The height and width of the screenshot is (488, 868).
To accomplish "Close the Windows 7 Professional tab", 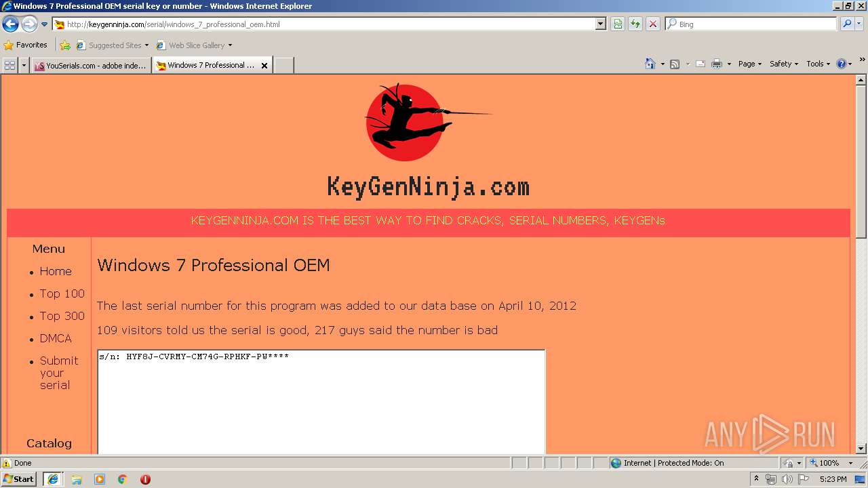I will pos(264,66).
